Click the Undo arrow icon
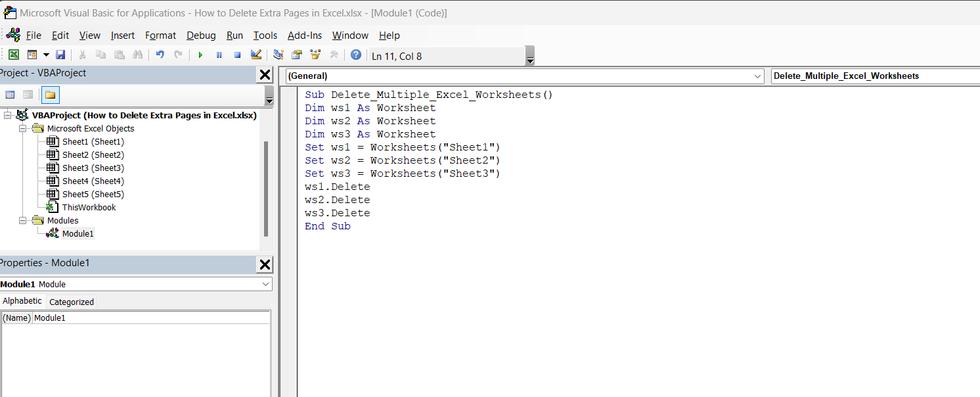 pyautogui.click(x=160, y=55)
